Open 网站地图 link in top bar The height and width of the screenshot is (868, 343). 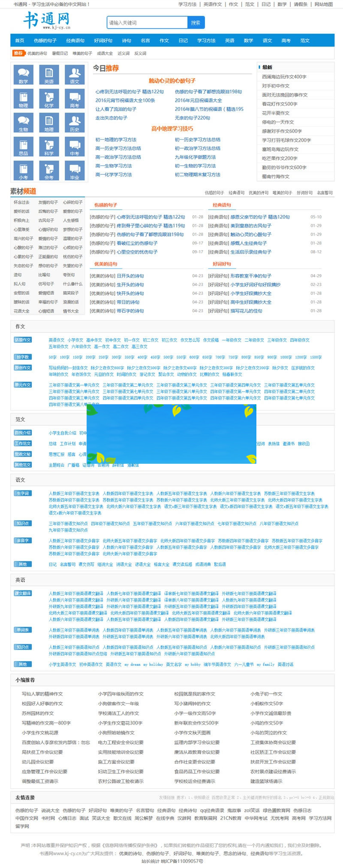point(323,4)
